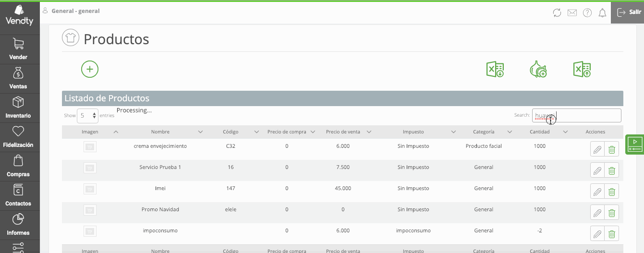Click the code cell elele
The width and height of the screenshot is (644, 253).
point(231,209)
